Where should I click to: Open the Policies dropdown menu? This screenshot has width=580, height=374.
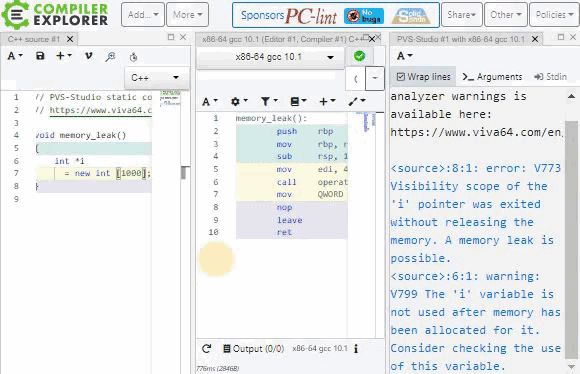coord(554,15)
